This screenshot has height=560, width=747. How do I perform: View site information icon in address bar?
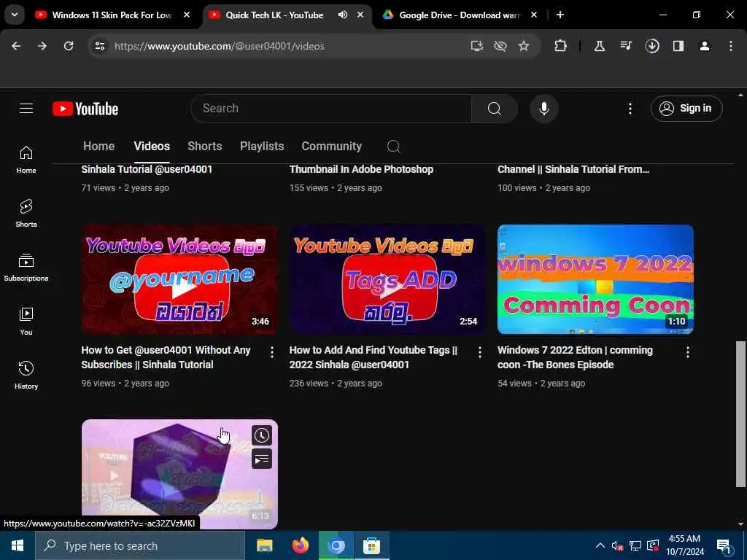point(99,46)
